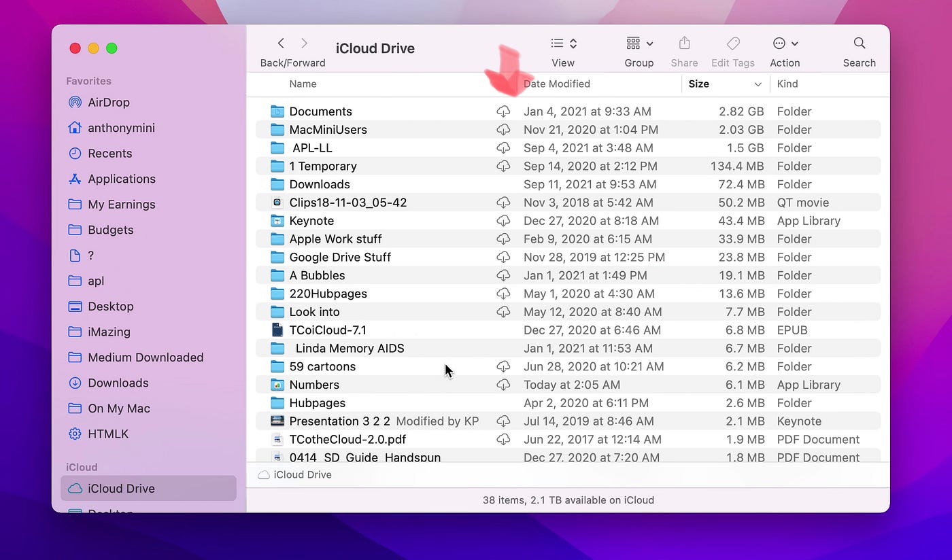Select the TCoiCloud-7.1 EPUB file
This screenshot has width=952, height=560.
[568, 330]
